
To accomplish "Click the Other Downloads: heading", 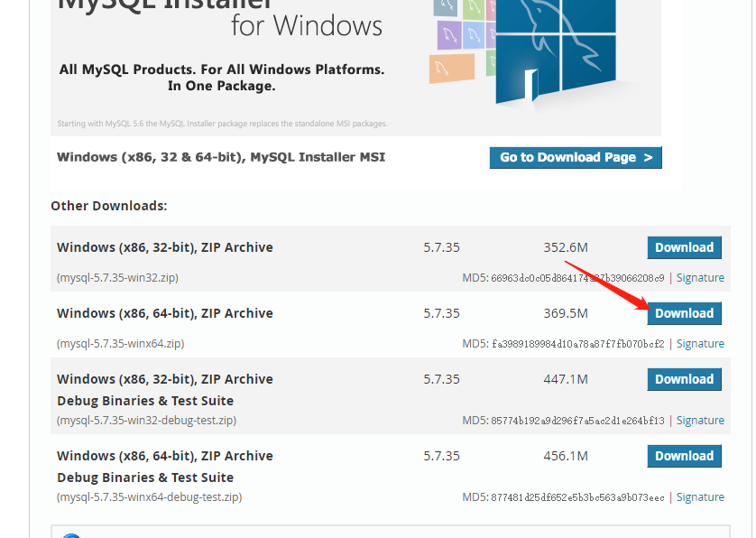I will point(109,206).
